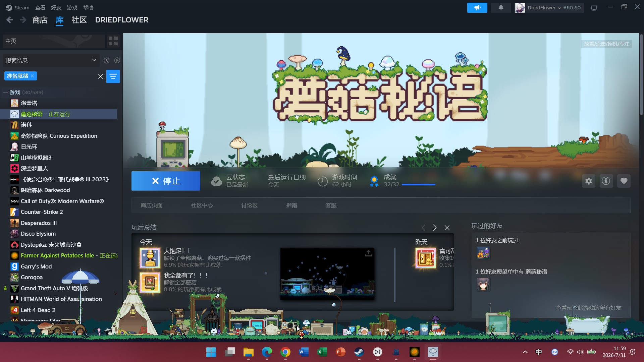644x362 pixels.
Task: Open Microsoft Edge from taskbar
Action: pos(267,352)
